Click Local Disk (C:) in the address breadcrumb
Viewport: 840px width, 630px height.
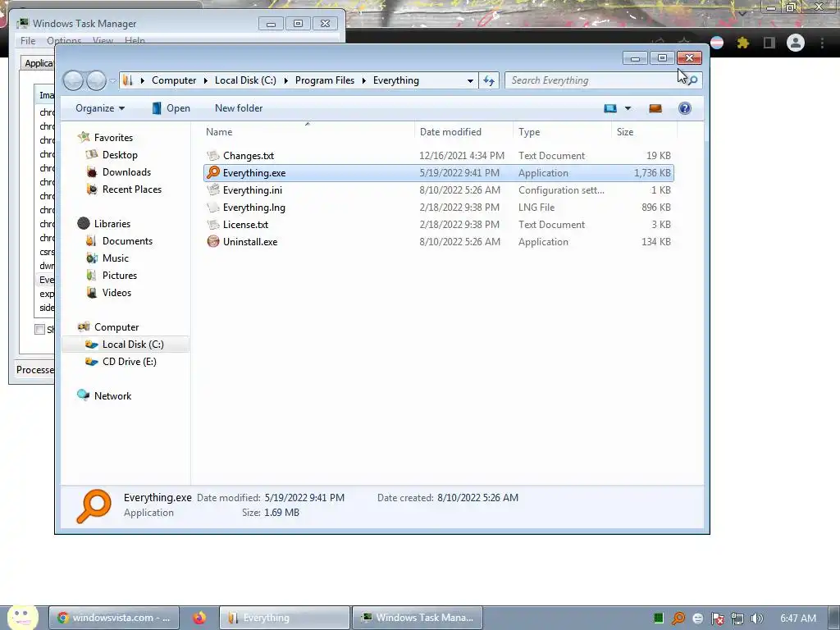(245, 80)
